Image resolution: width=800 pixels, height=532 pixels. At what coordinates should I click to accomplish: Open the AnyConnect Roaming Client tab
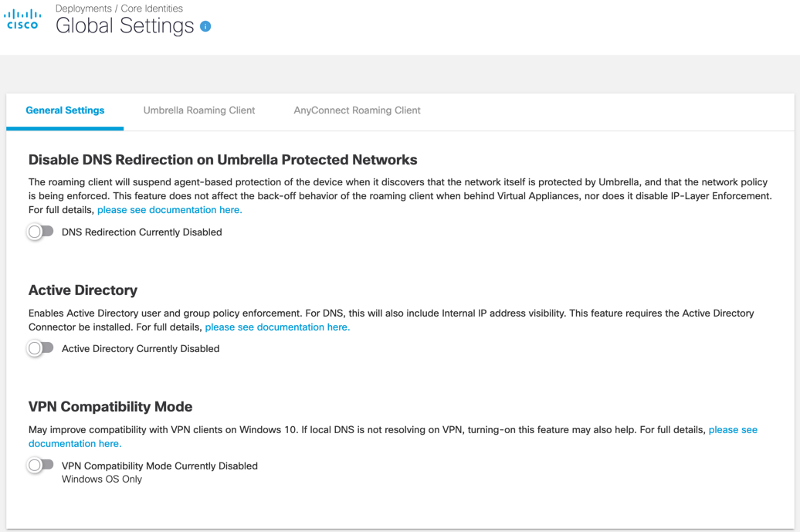(x=357, y=110)
